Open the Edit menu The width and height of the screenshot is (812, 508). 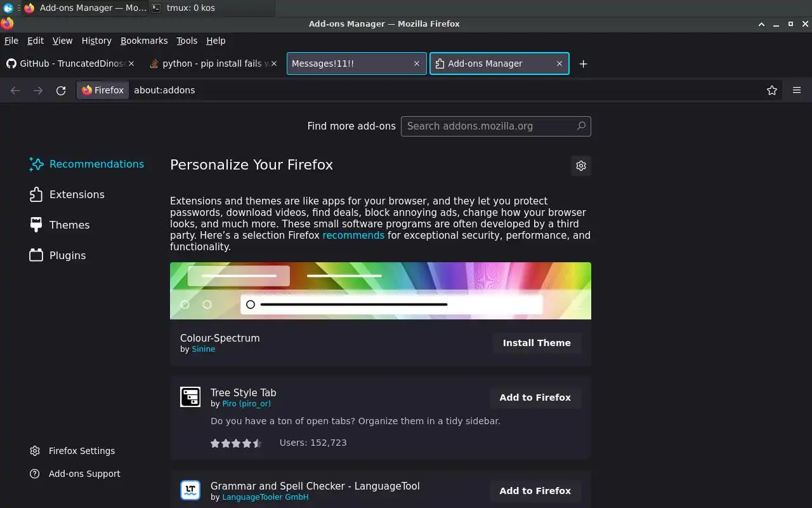click(36, 41)
